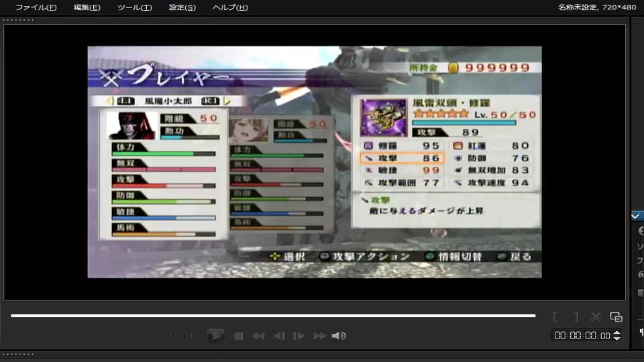Image resolution: width=644 pixels, height=362 pixels.
Task: Click the timecode field 00:00:00.00
Action: (x=582, y=336)
